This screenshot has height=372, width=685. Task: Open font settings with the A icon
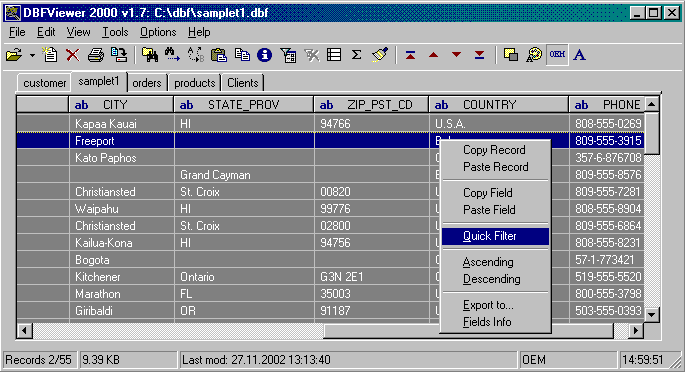pyautogui.click(x=580, y=55)
